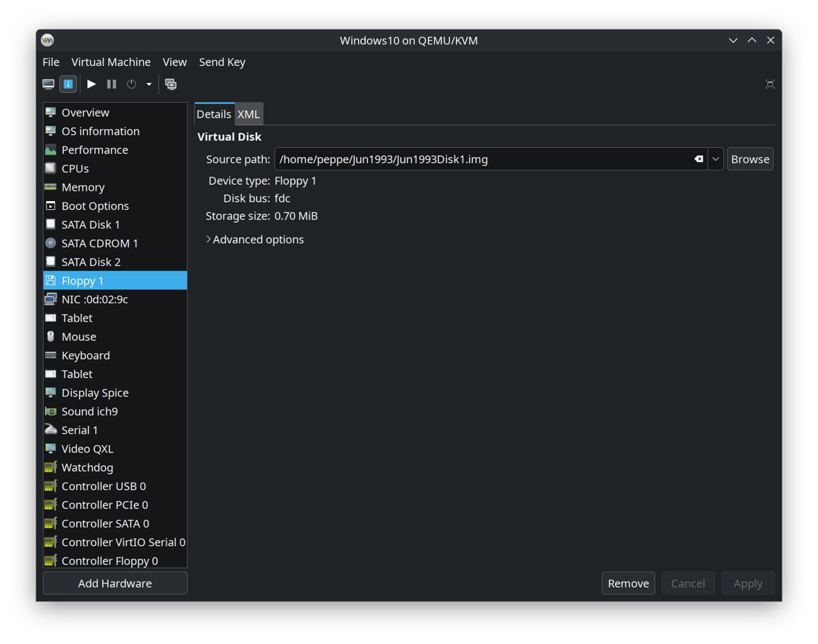Click the Manage snapshots toolbar icon
Screen dimensions: 818x644
click(x=171, y=85)
